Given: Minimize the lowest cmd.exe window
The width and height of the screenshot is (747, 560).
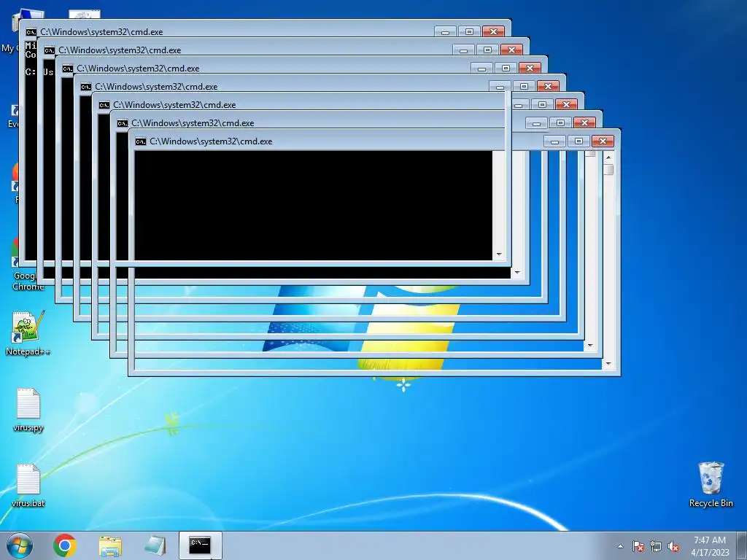Looking at the screenshot, I should 554,141.
